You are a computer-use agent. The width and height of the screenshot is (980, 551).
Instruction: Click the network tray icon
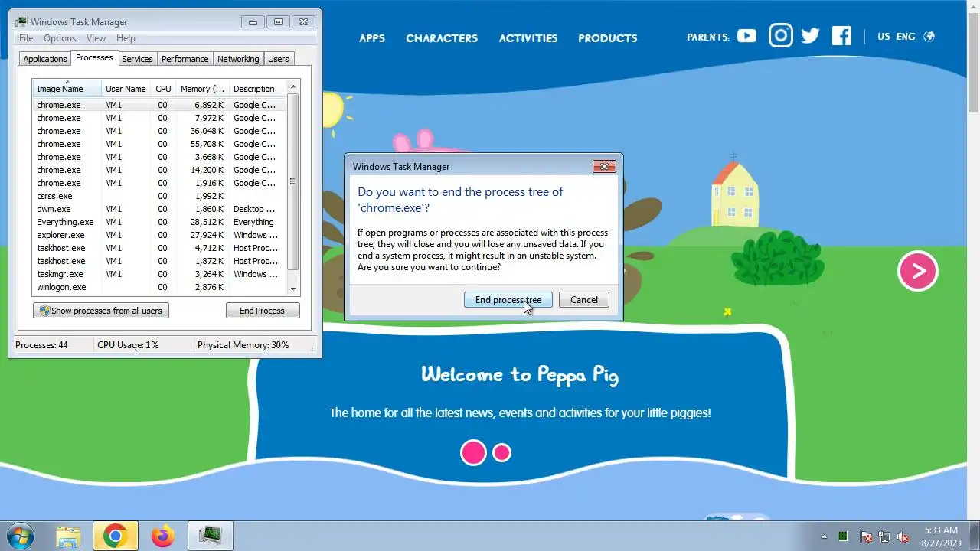(x=884, y=536)
